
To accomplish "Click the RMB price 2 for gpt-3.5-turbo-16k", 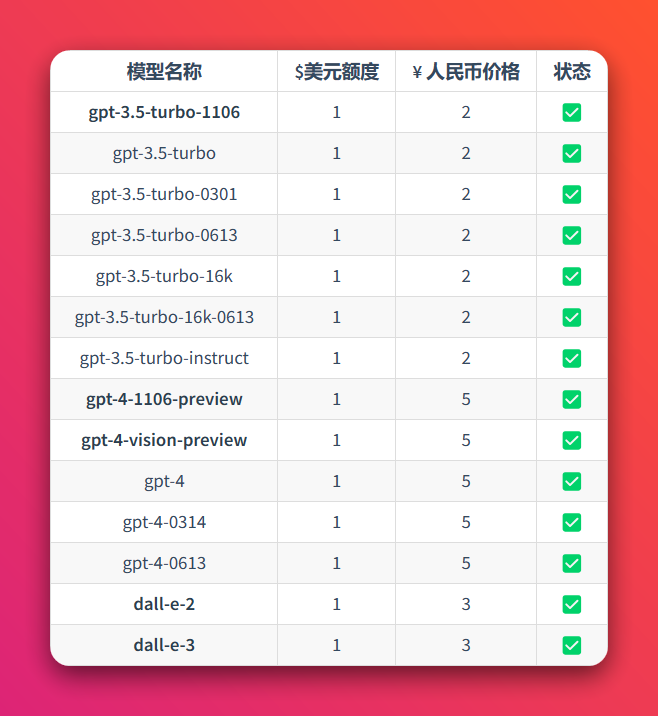I will (466, 277).
